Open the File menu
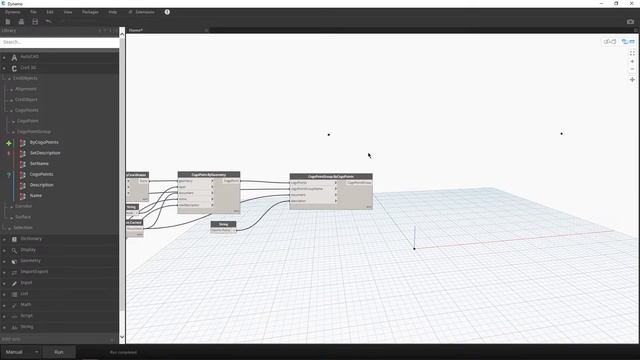The image size is (640, 360). (x=33, y=12)
